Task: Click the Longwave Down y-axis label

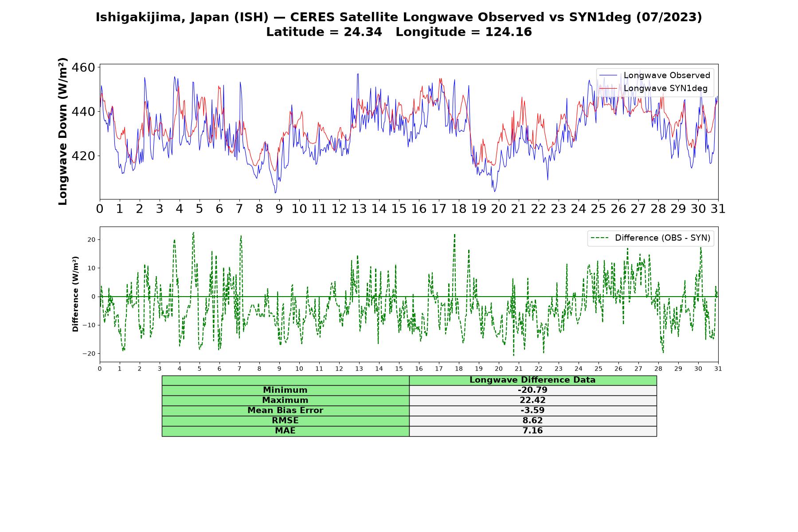Action: [63, 131]
